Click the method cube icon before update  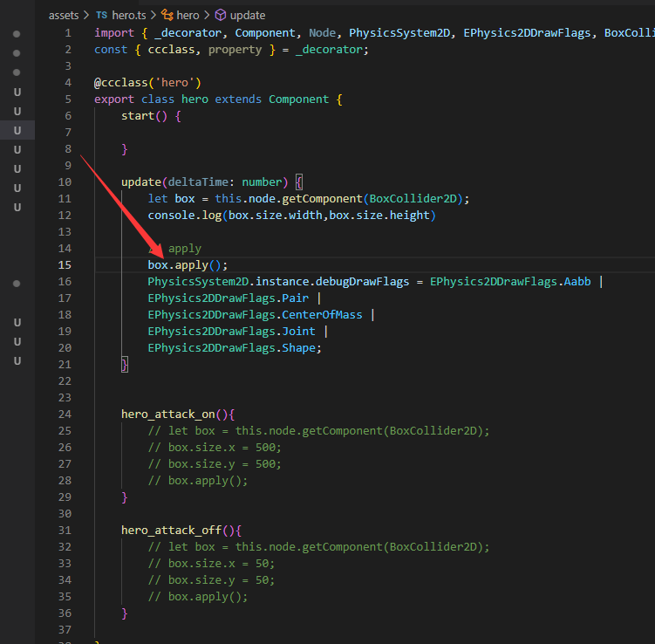tap(221, 16)
